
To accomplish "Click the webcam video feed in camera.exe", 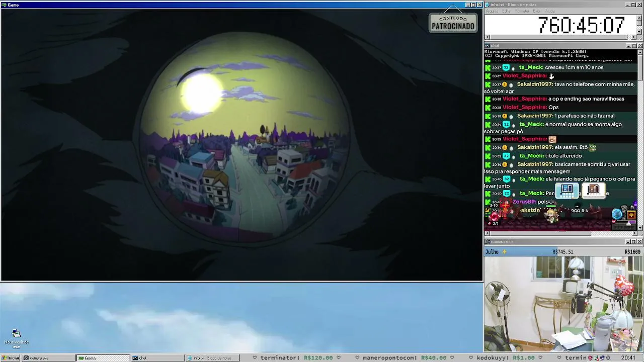I will (563, 304).
